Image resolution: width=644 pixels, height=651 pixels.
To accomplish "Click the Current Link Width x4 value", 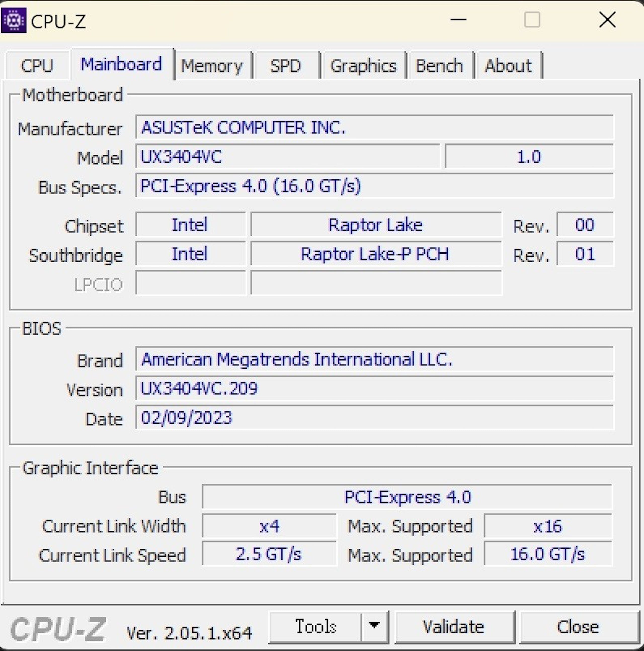I will pos(269,526).
